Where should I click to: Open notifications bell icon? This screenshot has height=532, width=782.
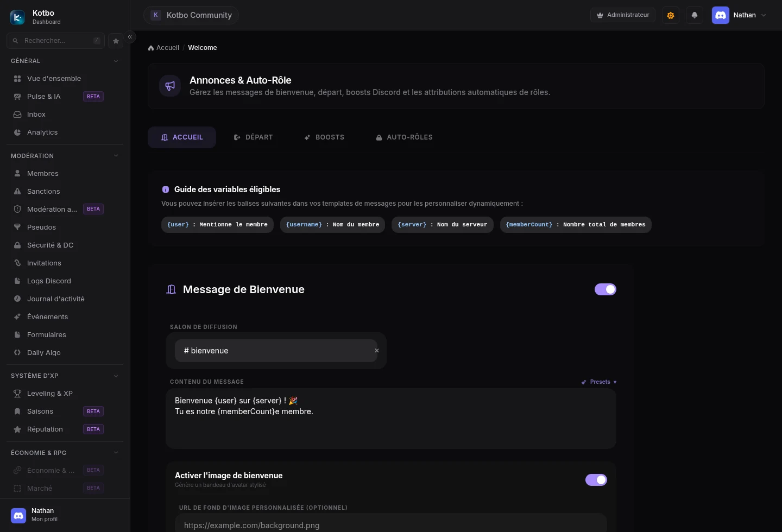(x=695, y=15)
